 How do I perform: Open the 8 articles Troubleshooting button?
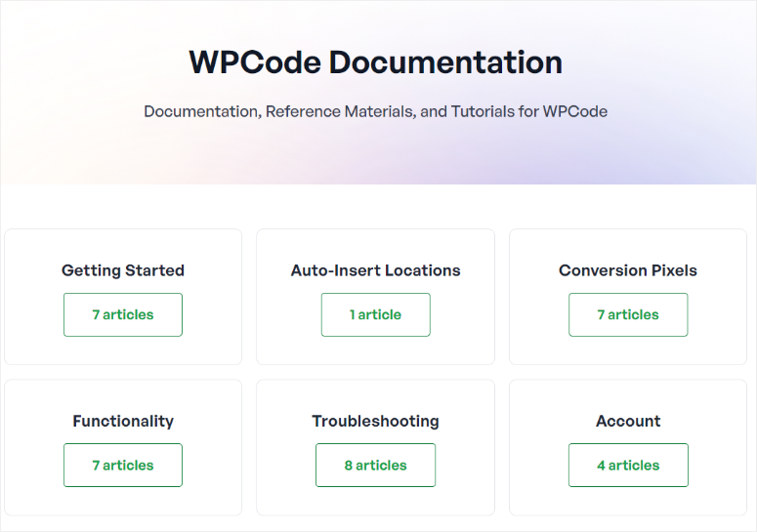click(376, 465)
